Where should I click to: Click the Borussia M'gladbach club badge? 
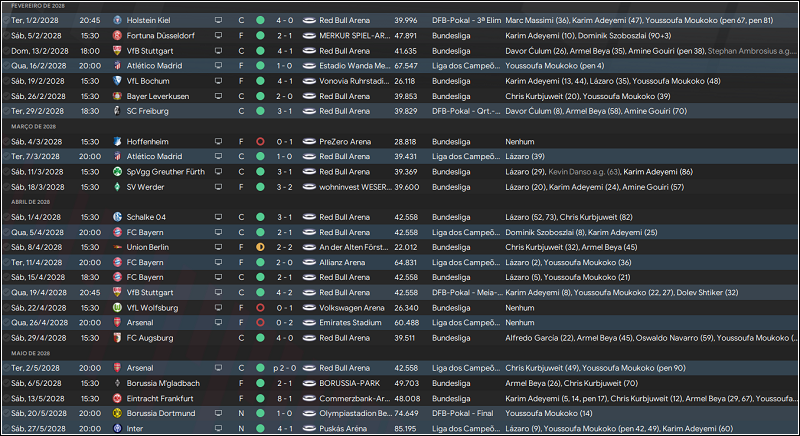[117, 383]
